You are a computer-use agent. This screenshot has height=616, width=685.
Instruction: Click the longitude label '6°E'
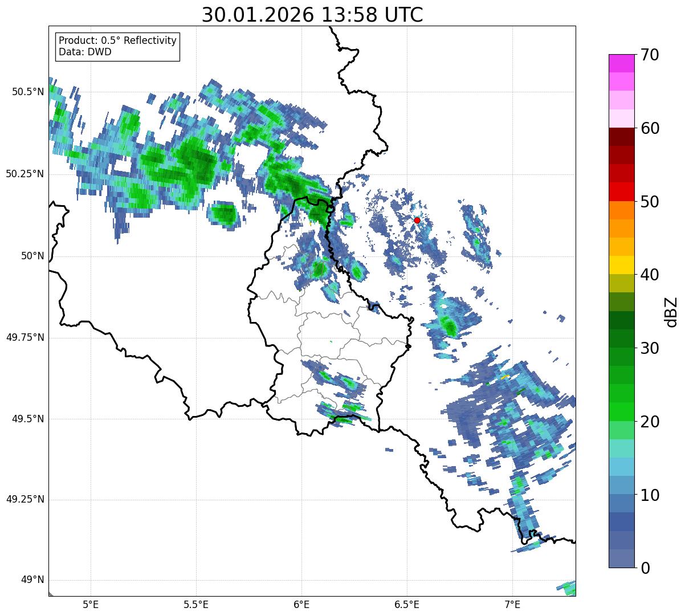301,605
